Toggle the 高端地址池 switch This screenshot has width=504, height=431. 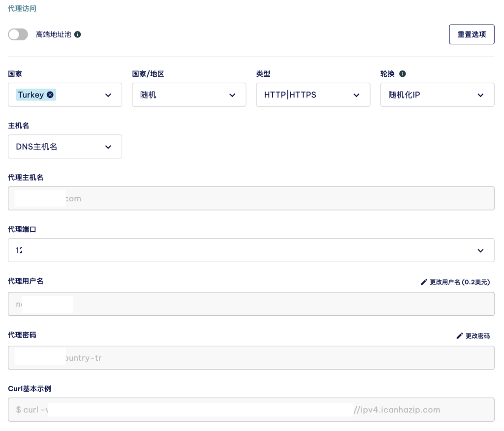18,34
